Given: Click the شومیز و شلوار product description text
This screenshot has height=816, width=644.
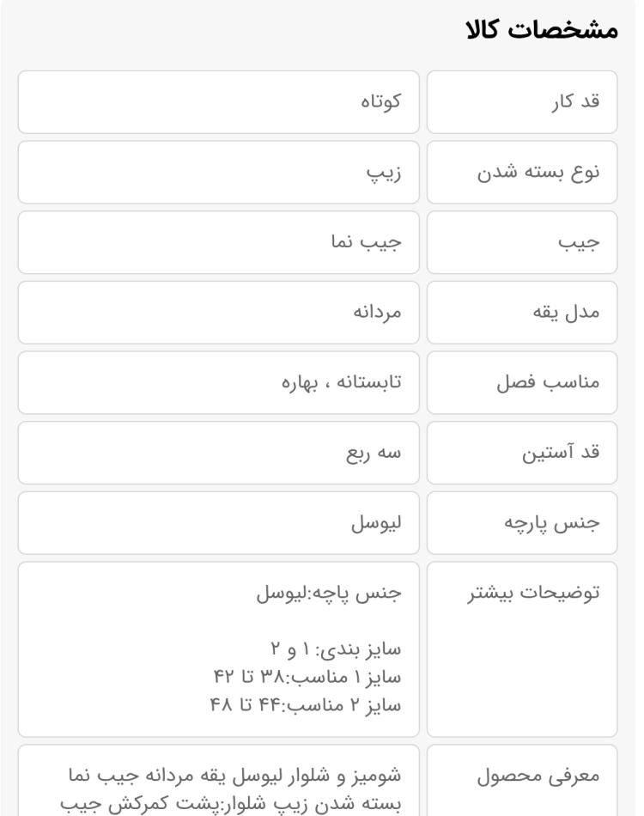Looking at the screenshot, I should pos(231,790).
